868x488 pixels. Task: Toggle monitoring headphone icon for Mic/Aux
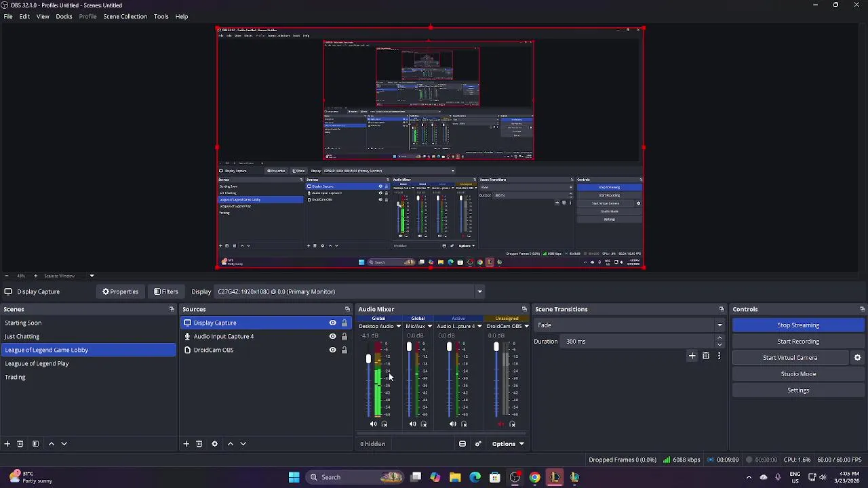[424, 424]
